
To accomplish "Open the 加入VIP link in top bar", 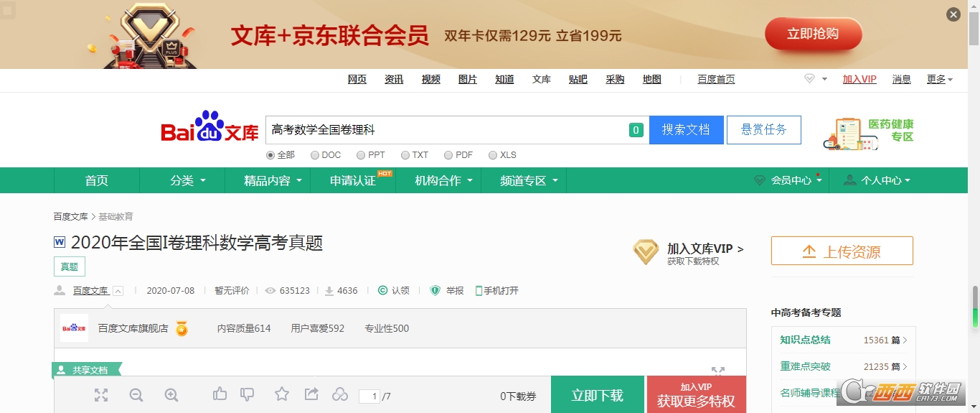I will [859, 80].
